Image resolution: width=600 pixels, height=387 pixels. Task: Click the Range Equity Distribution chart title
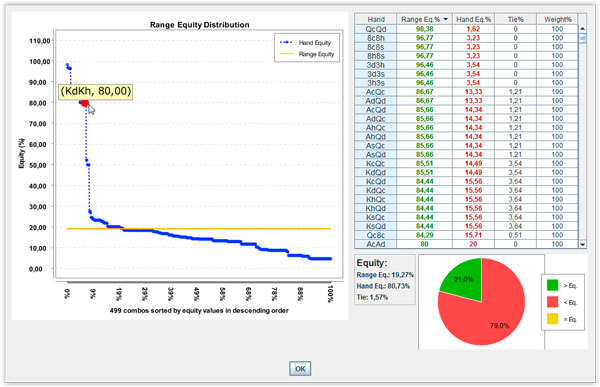pos(199,24)
